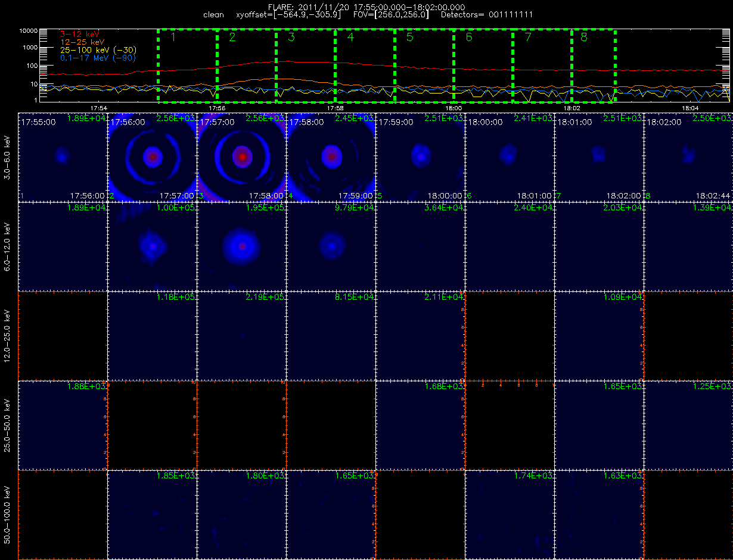733x560 pixels.
Task: Click the yellow '25-100 keV (-30)' legend label
Action: [x=98, y=50]
